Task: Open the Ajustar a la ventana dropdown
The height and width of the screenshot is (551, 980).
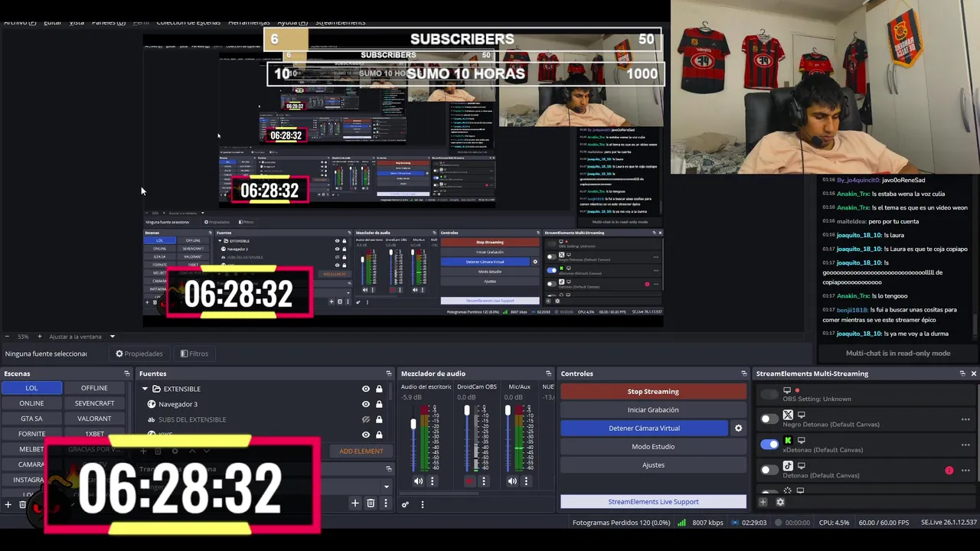Action: pos(113,337)
